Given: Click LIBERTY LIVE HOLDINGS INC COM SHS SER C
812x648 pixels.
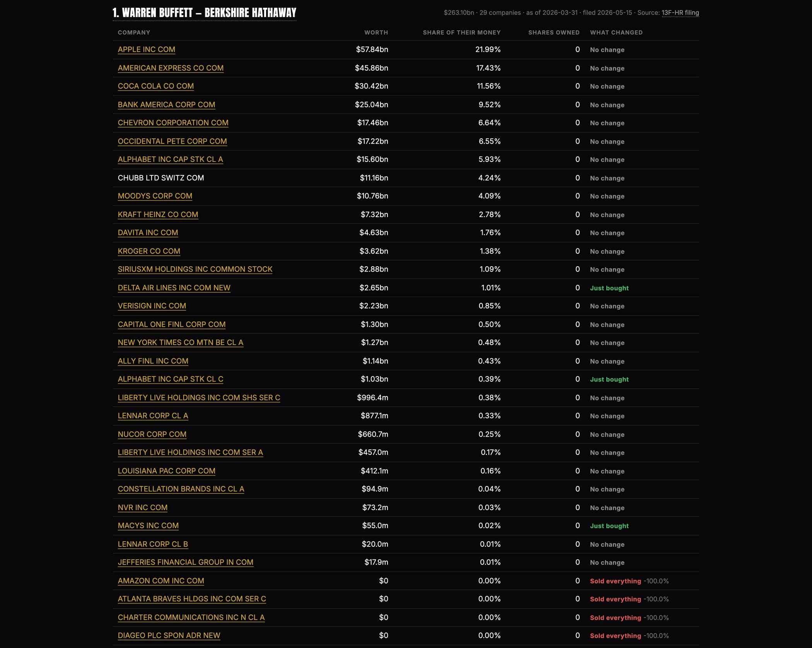Looking at the screenshot, I should point(199,398).
